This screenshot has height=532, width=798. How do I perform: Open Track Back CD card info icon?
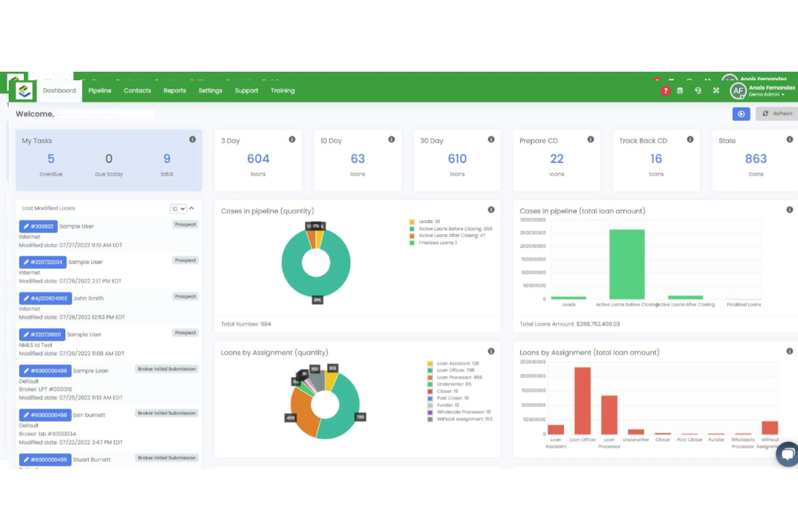point(690,140)
